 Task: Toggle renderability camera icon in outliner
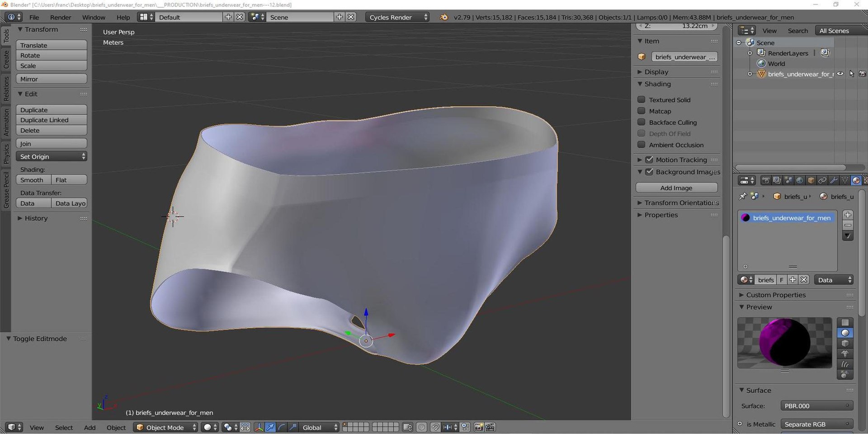tap(863, 74)
